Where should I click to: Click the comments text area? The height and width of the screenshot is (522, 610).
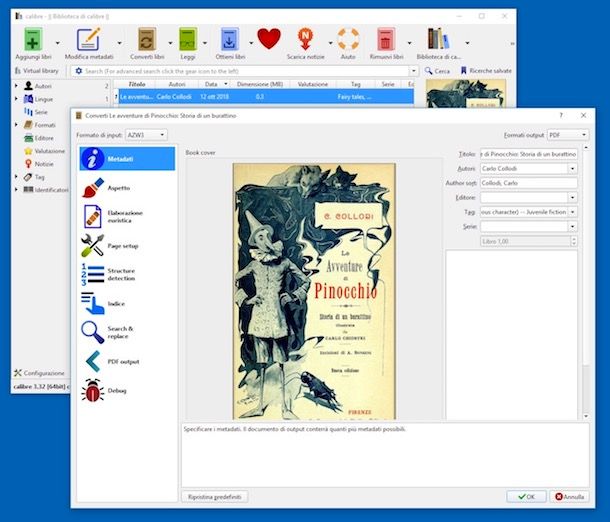pyautogui.click(x=511, y=335)
